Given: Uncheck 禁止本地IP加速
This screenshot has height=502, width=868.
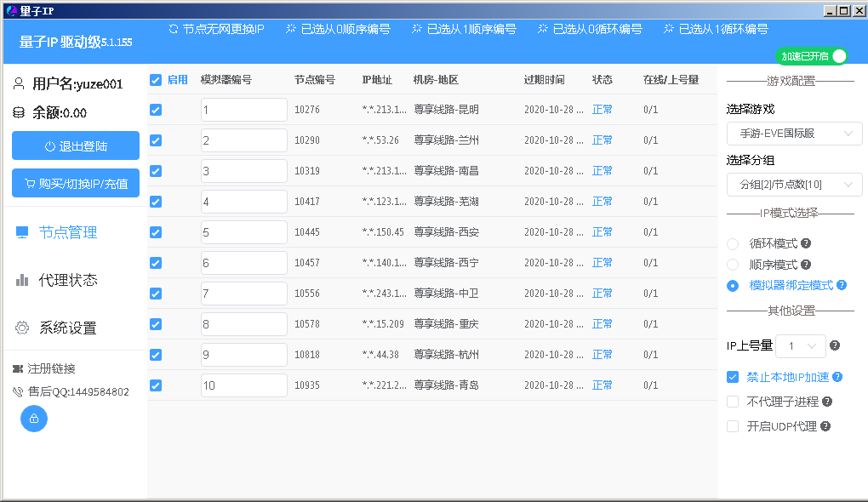Looking at the screenshot, I should tap(733, 377).
